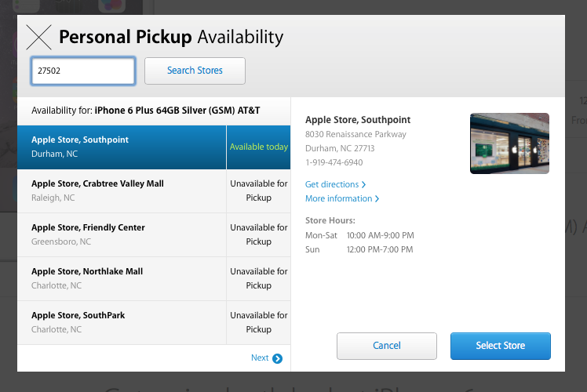Select Apple Store, Northlake Mall entry
Viewport: 587px width, 392px height.
[122, 278]
